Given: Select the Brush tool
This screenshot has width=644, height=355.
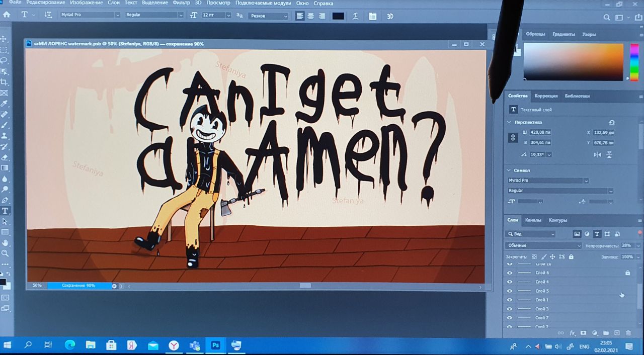Looking at the screenshot, I should tap(4, 125).
